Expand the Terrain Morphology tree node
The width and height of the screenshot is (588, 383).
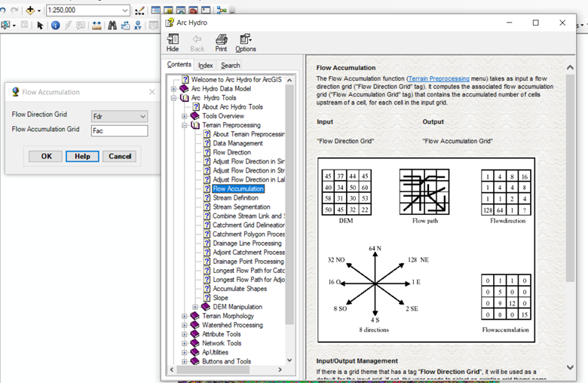[x=185, y=317]
